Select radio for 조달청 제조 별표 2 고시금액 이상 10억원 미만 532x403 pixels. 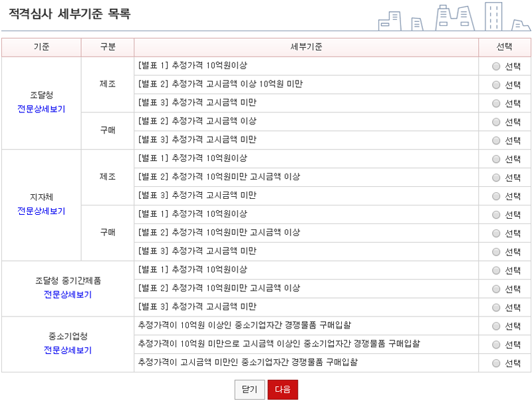[496, 85]
